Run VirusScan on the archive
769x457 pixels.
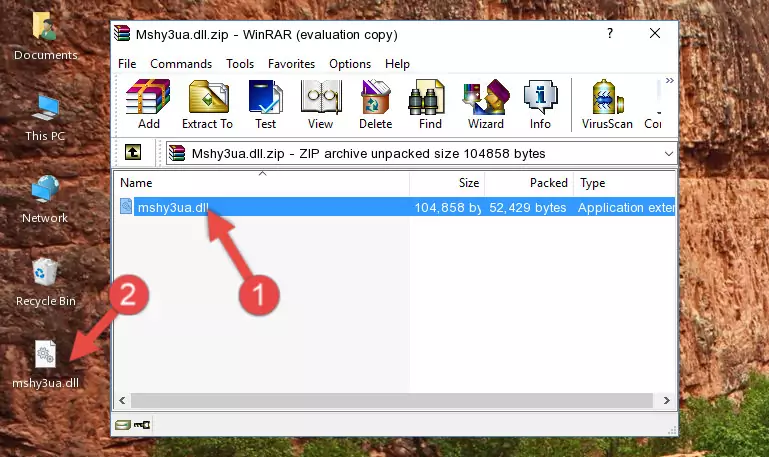click(x=607, y=104)
